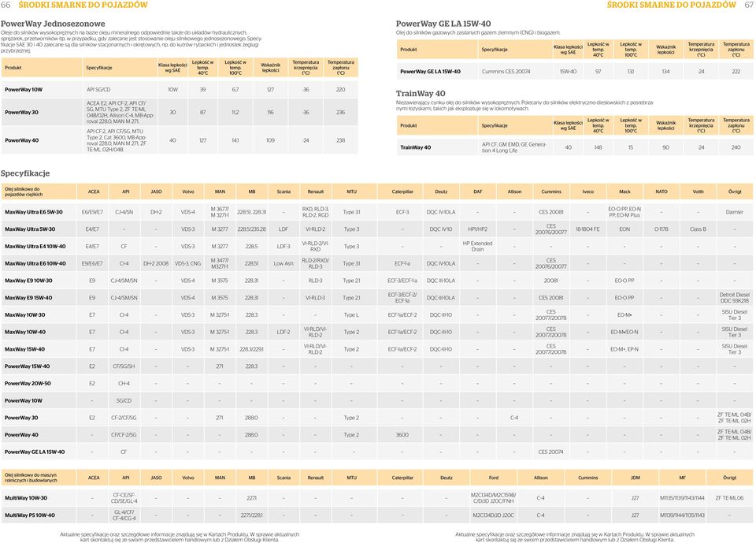Click the 'Voith' column header
The height and width of the screenshot is (543, 756).
coord(698,192)
